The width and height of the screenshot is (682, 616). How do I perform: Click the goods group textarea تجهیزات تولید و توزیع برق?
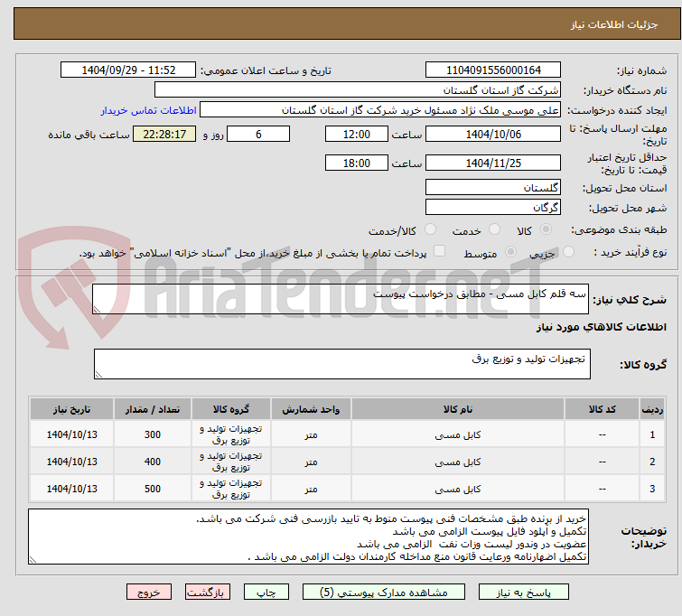click(x=342, y=364)
